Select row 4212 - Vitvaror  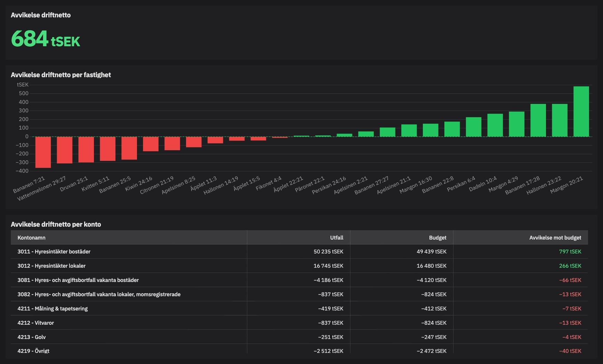pyautogui.click(x=299, y=323)
